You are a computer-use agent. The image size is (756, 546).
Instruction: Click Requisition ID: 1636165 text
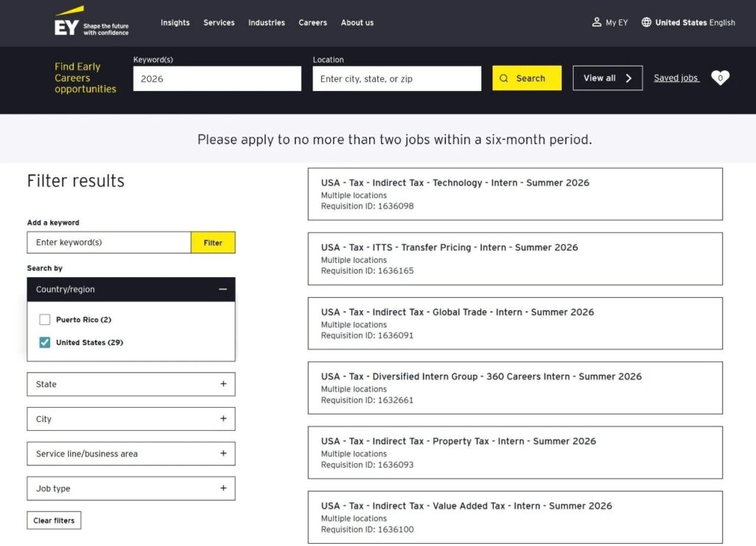tap(368, 270)
